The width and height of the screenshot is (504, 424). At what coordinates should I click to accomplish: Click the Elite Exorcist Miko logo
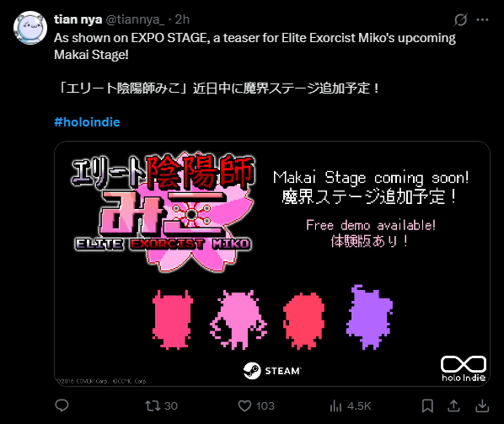click(164, 212)
